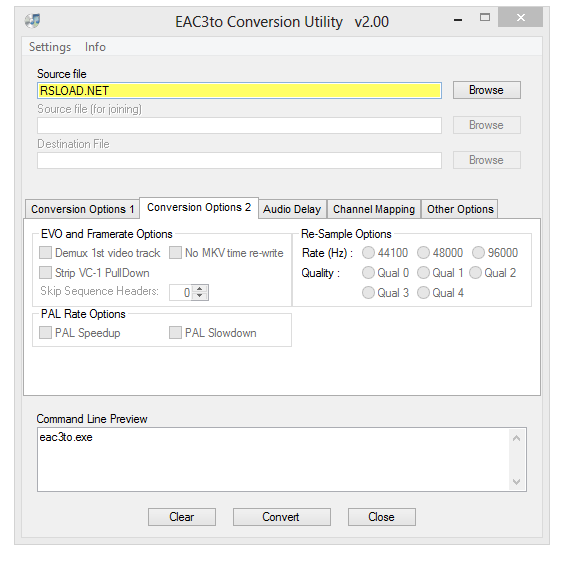Click the Source file for joining field
Screen dimensions: 571x562
coord(239,125)
